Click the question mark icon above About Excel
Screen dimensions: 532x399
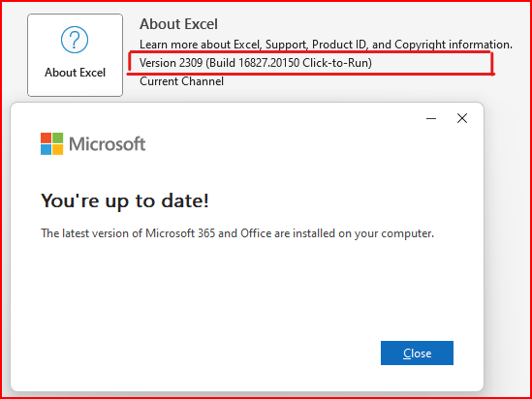pyautogui.click(x=75, y=40)
